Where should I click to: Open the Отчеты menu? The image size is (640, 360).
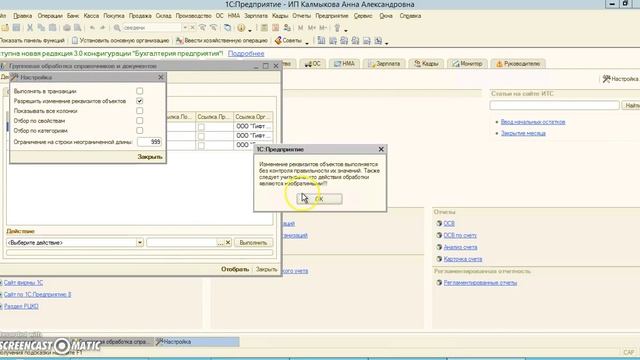coord(301,16)
